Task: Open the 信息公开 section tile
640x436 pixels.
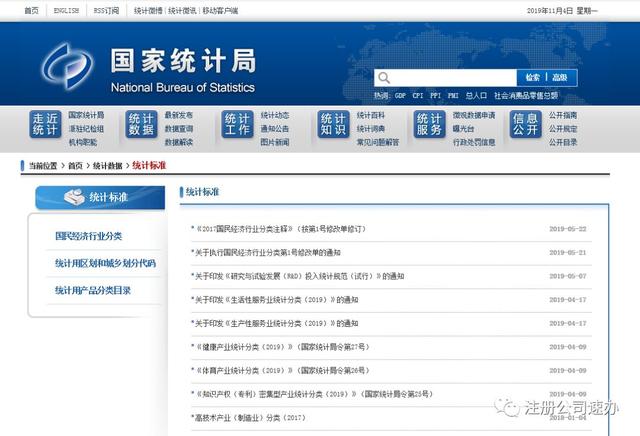Action: click(x=526, y=124)
